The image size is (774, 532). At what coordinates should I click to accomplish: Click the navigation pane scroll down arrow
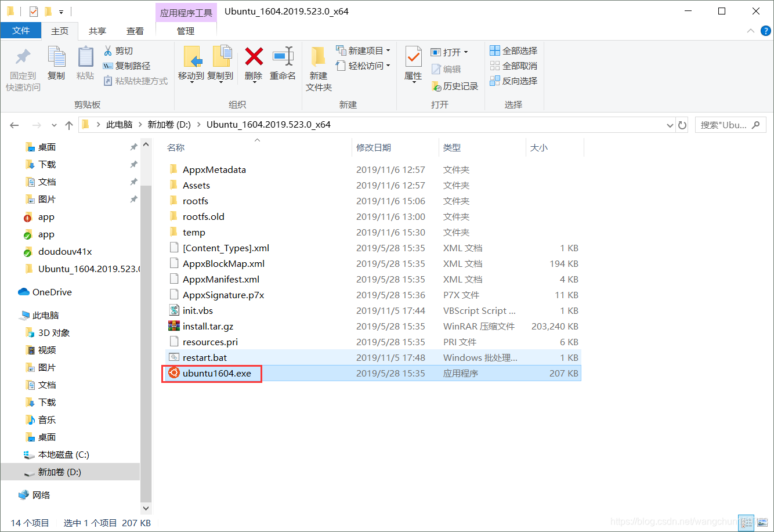tap(146, 508)
